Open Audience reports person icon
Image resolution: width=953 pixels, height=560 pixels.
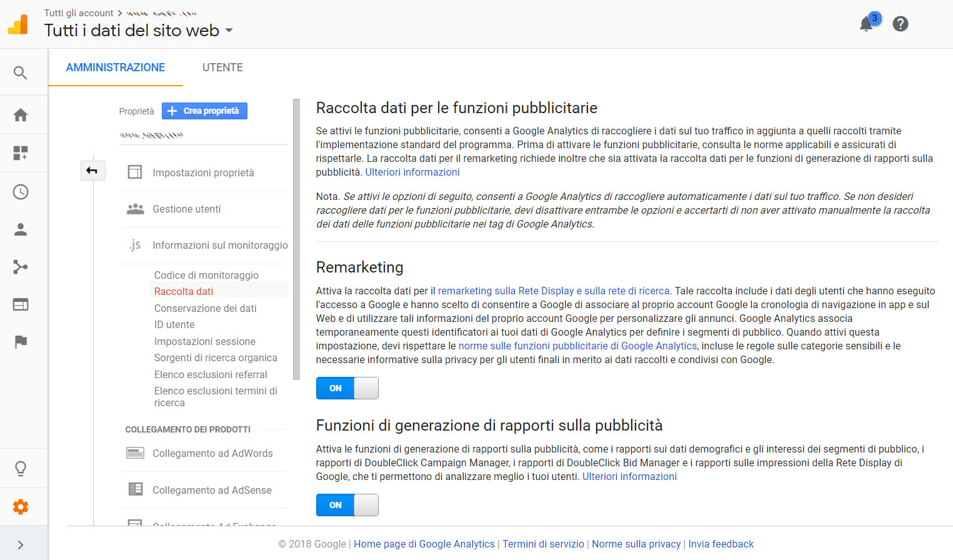21,229
